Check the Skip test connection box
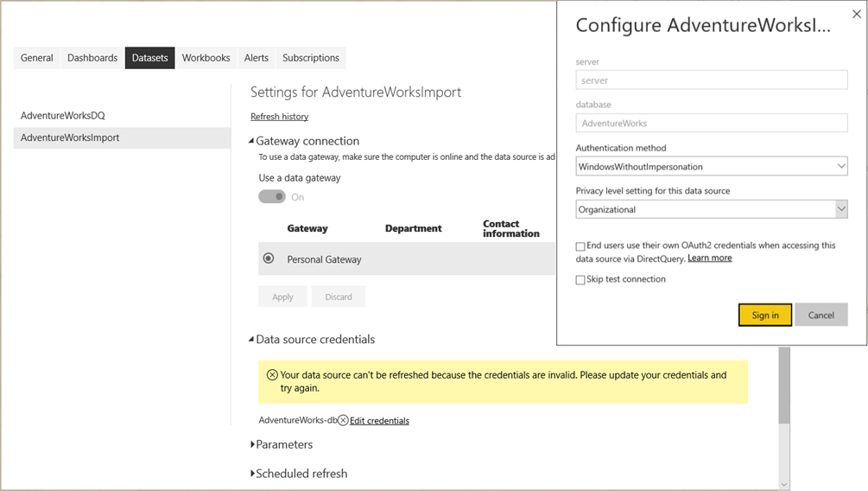The width and height of the screenshot is (868, 491). tap(580, 280)
